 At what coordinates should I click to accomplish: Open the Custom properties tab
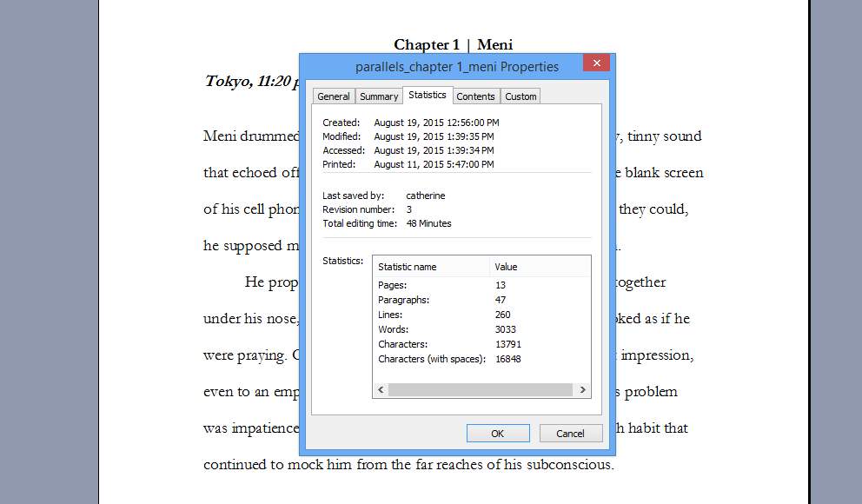[x=521, y=96]
